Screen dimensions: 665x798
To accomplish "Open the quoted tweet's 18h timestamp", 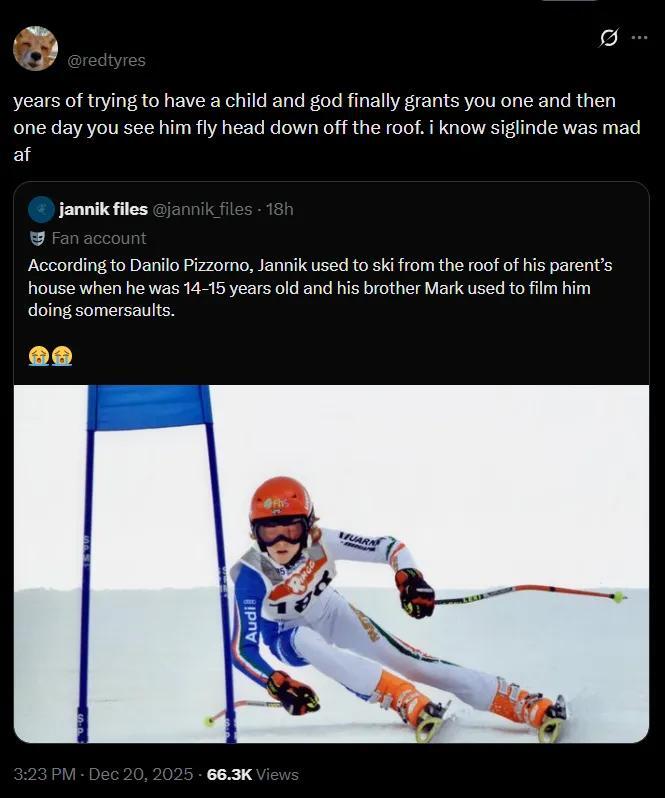I will click(x=280, y=209).
